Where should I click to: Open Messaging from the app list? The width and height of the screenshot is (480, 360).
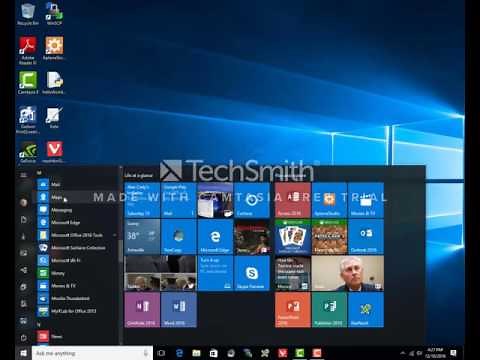pos(77,210)
